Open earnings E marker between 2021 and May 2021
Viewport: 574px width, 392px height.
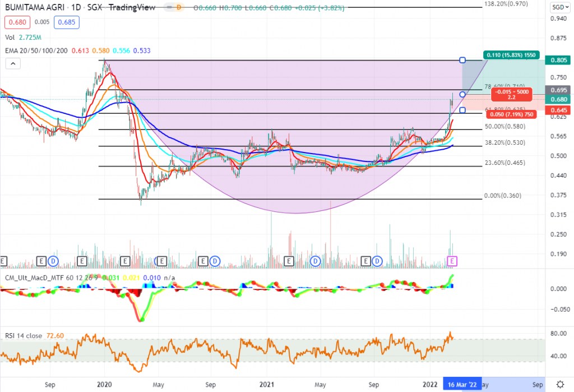click(289, 261)
